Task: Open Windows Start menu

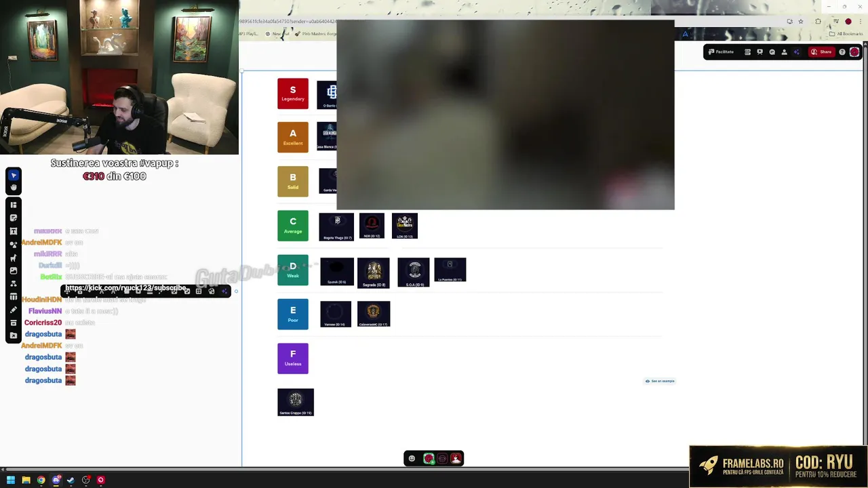Action: point(11,480)
